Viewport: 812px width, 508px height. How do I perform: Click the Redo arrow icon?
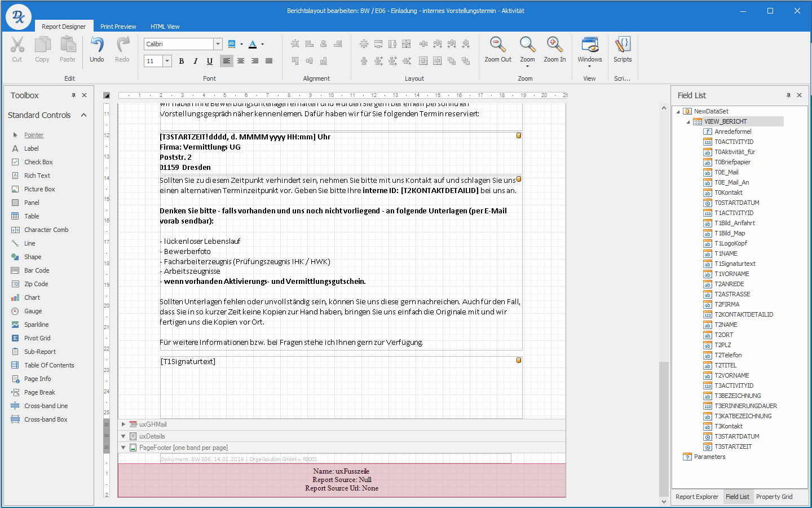tap(122, 45)
